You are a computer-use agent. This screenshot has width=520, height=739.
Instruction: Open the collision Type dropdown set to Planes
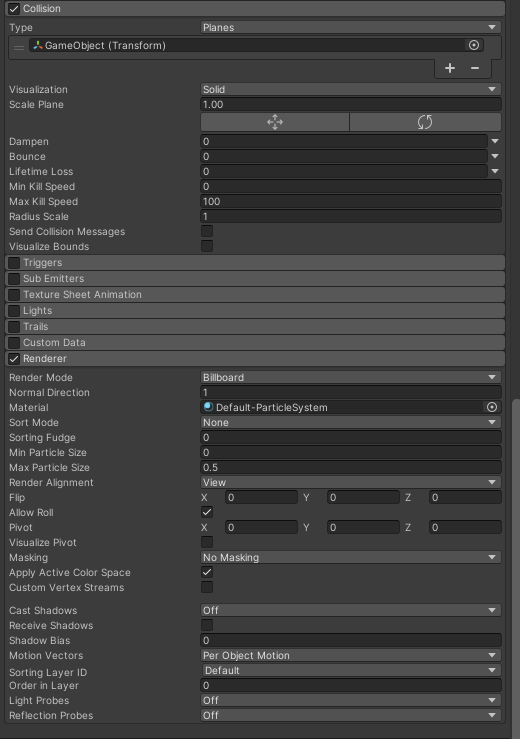point(351,27)
